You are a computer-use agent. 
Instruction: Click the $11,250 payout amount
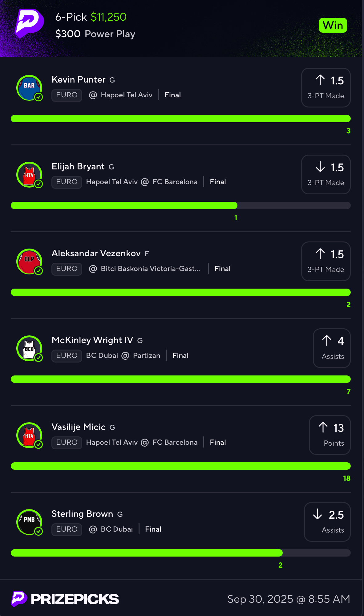pos(109,17)
